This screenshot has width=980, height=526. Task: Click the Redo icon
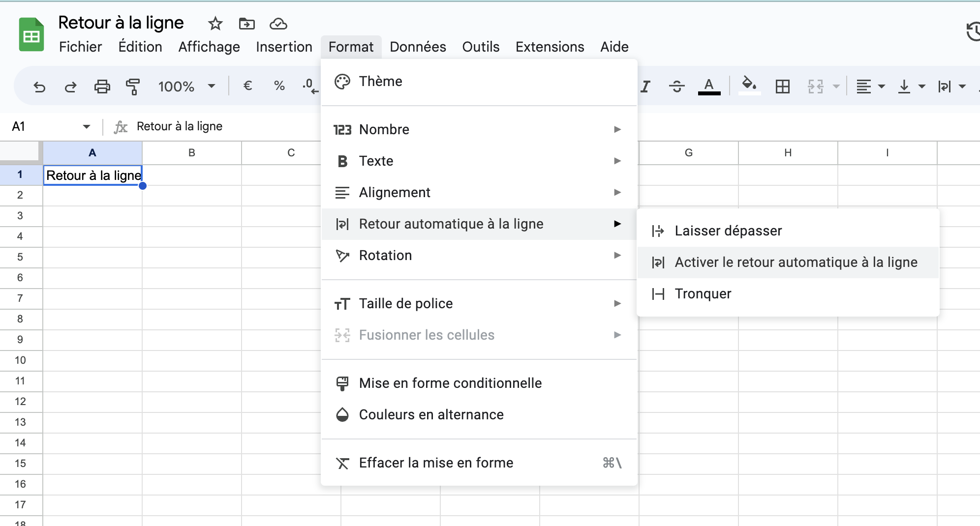point(71,87)
